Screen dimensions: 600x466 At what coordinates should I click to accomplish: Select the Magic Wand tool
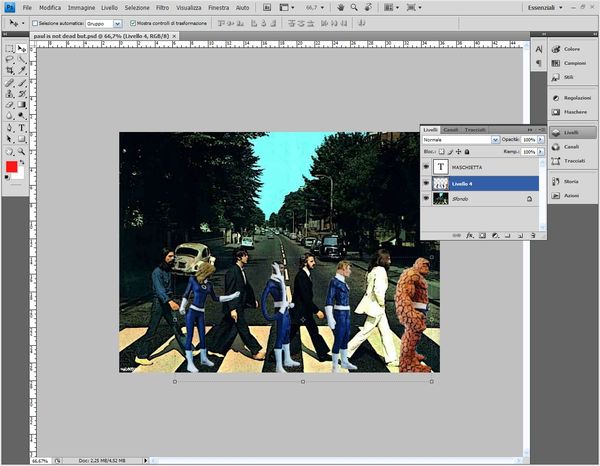[21, 60]
